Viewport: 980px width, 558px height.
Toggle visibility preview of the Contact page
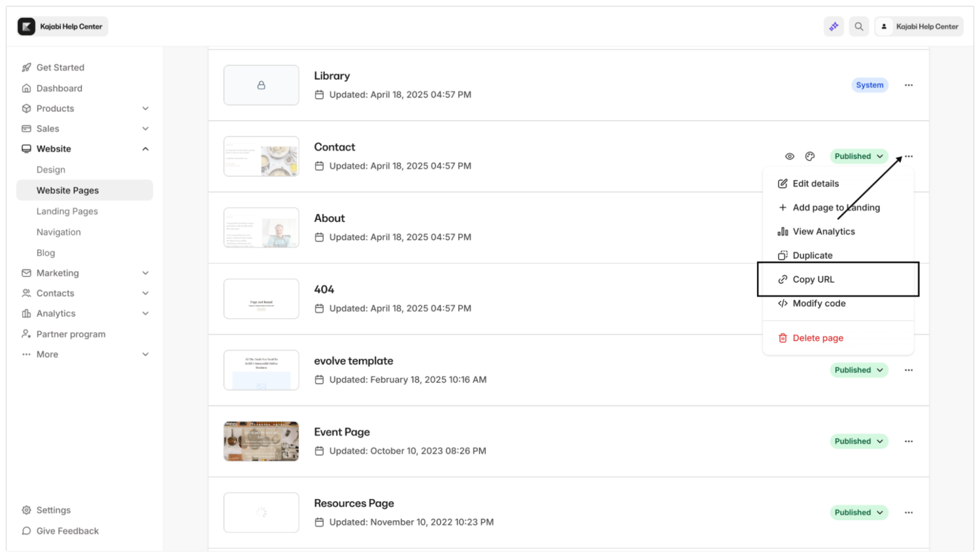790,156
